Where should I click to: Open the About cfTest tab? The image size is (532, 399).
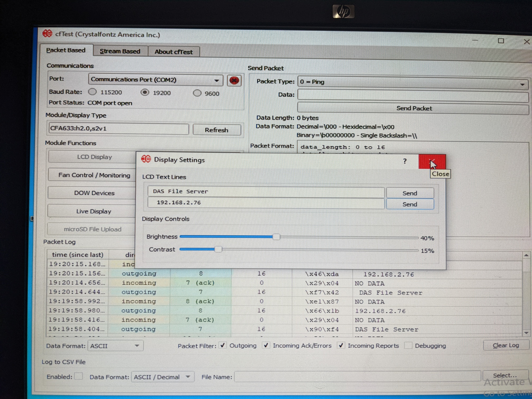174,52
